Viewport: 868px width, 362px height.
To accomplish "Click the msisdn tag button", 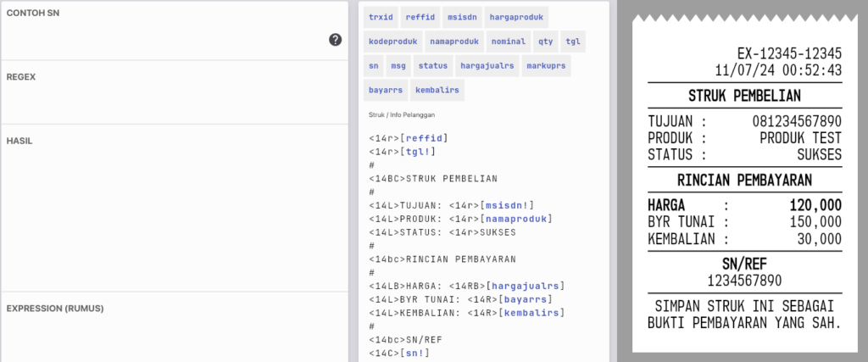I will click(x=462, y=17).
